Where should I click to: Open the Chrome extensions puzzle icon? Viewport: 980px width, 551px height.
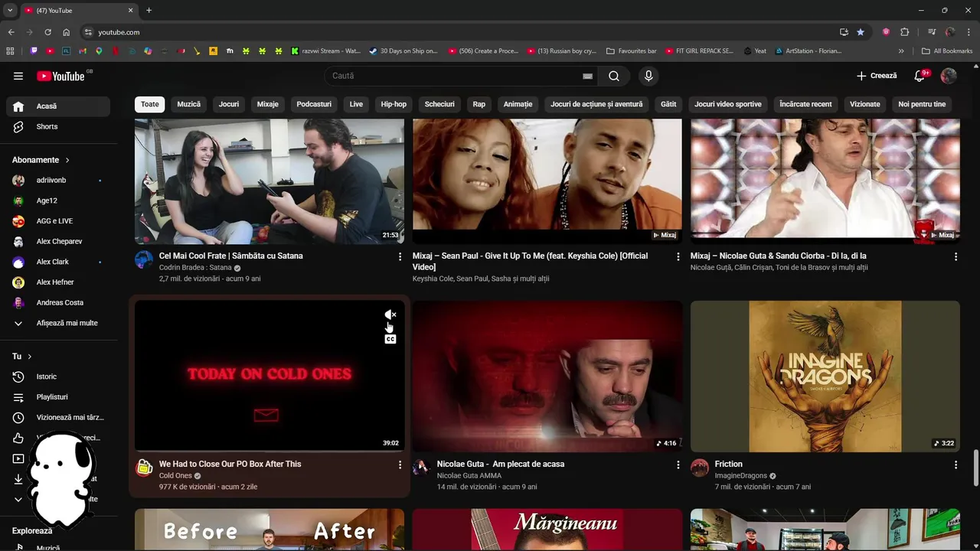click(x=904, y=32)
